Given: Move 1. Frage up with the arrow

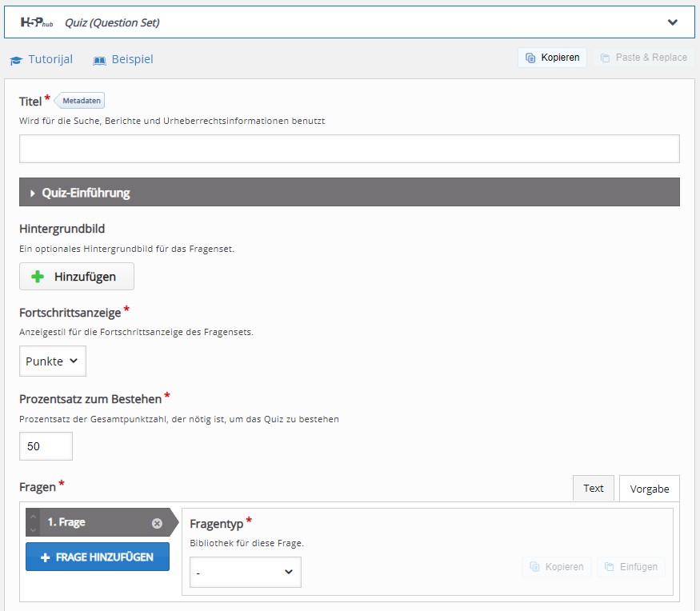Looking at the screenshot, I should pyautogui.click(x=33, y=517).
